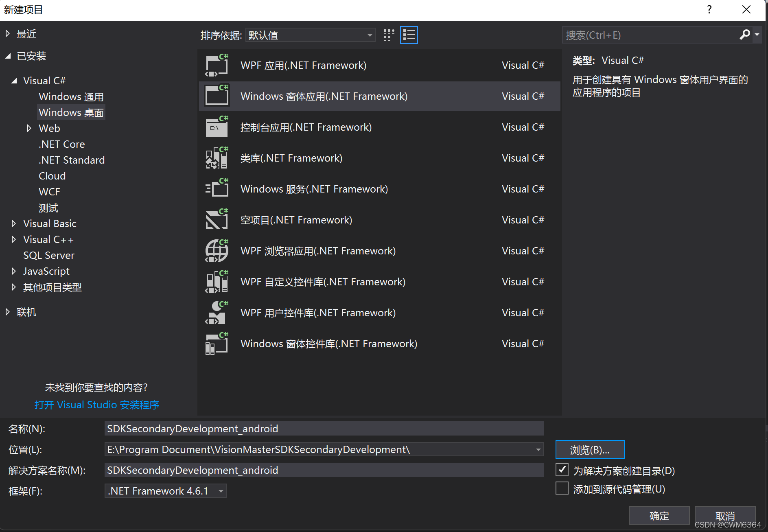This screenshot has height=532, width=768.
Task: Click the WPF 用户控件库 template icon
Action: coord(217,313)
